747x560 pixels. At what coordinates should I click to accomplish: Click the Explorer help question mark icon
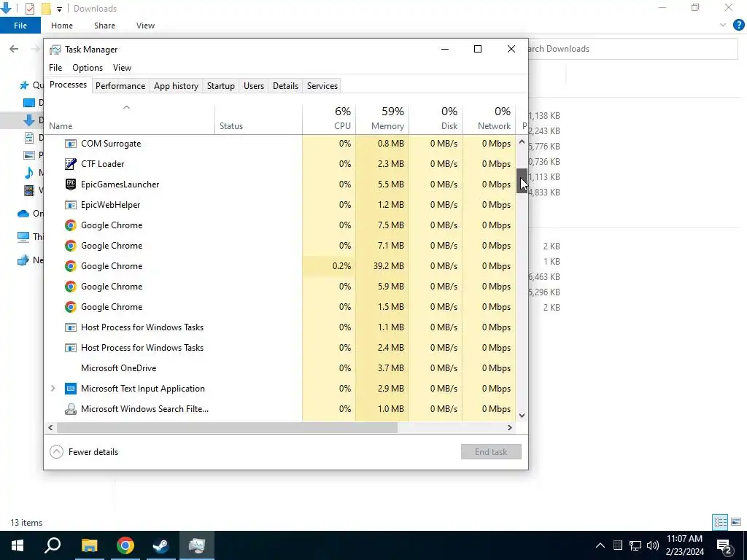(x=738, y=26)
